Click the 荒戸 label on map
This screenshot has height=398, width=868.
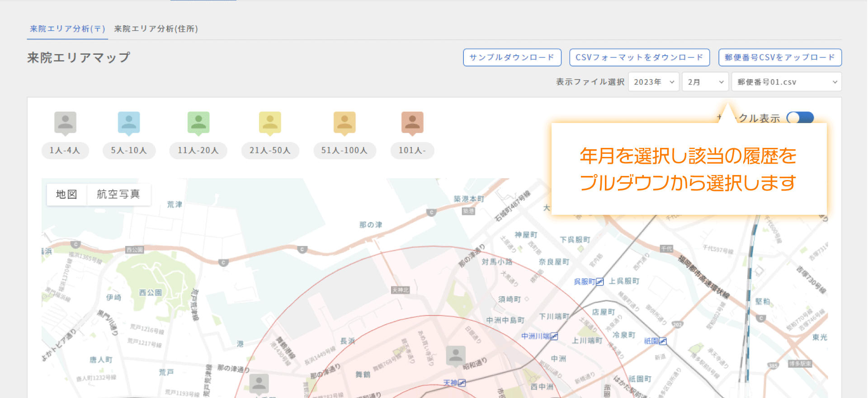click(166, 372)
